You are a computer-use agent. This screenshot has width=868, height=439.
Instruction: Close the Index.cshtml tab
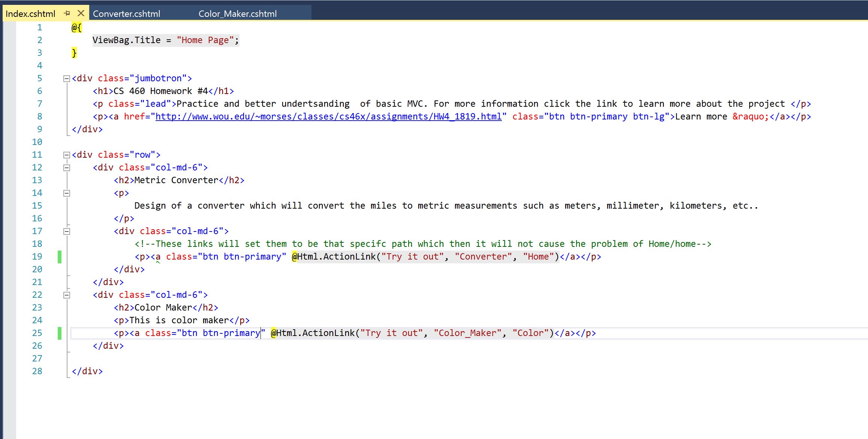tap(81, 13)
